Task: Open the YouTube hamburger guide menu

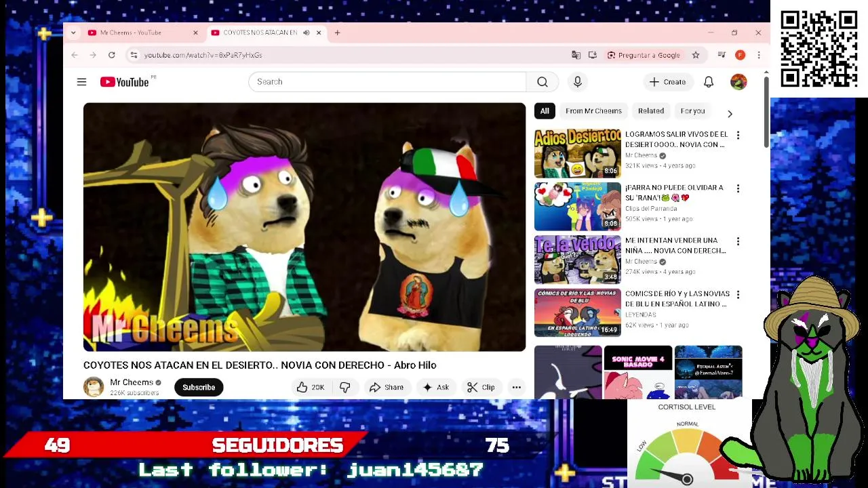Action: tap(81, 82)
